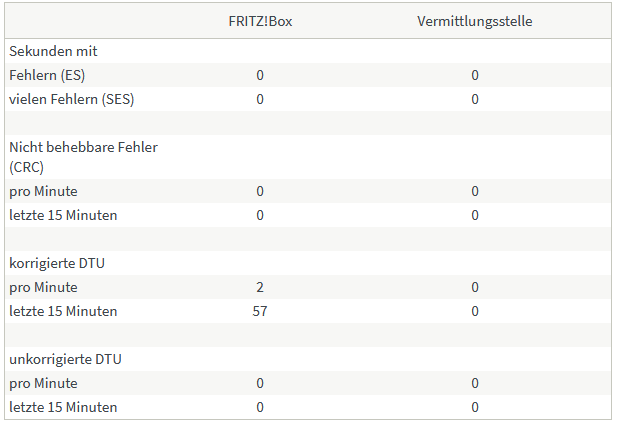Click the "korrigierte DTU" section label
Screen dimensions: 617x427
pos(58,263)
